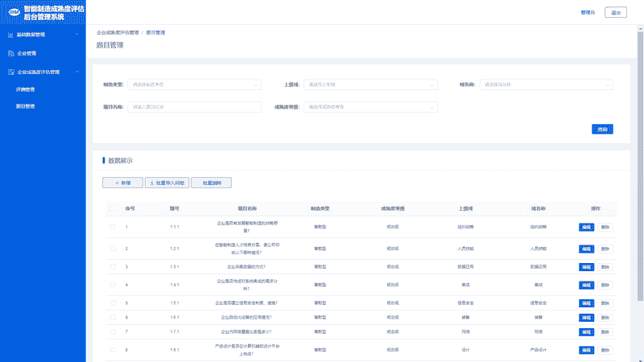Click the delete button for question 1.3.1

pos(605,267)
